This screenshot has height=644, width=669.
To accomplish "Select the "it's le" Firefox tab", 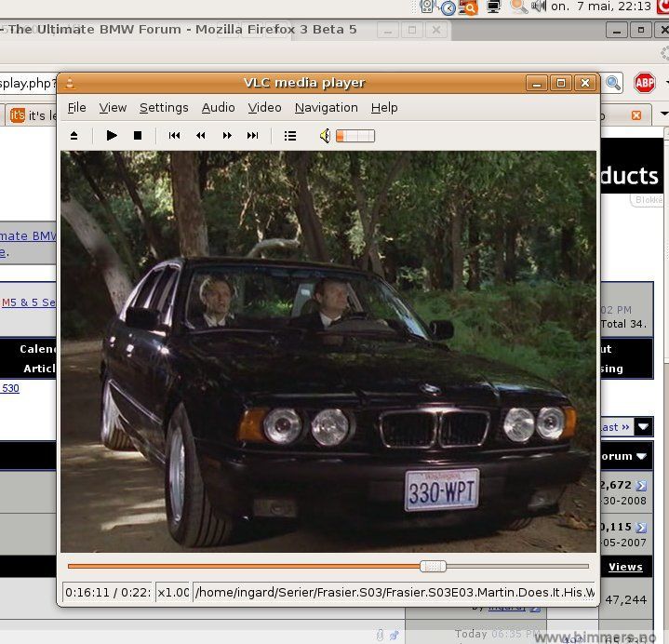I will [x=32, y=115].
